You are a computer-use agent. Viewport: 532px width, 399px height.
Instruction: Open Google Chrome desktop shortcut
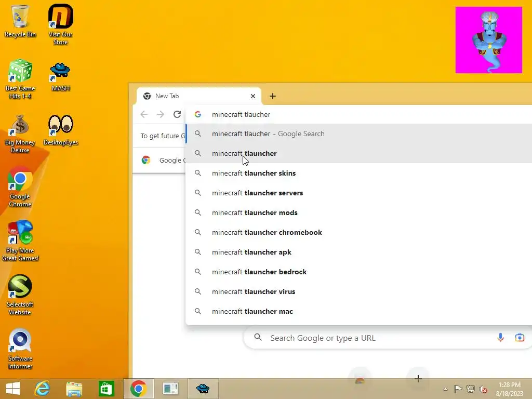tap(20, 187)
